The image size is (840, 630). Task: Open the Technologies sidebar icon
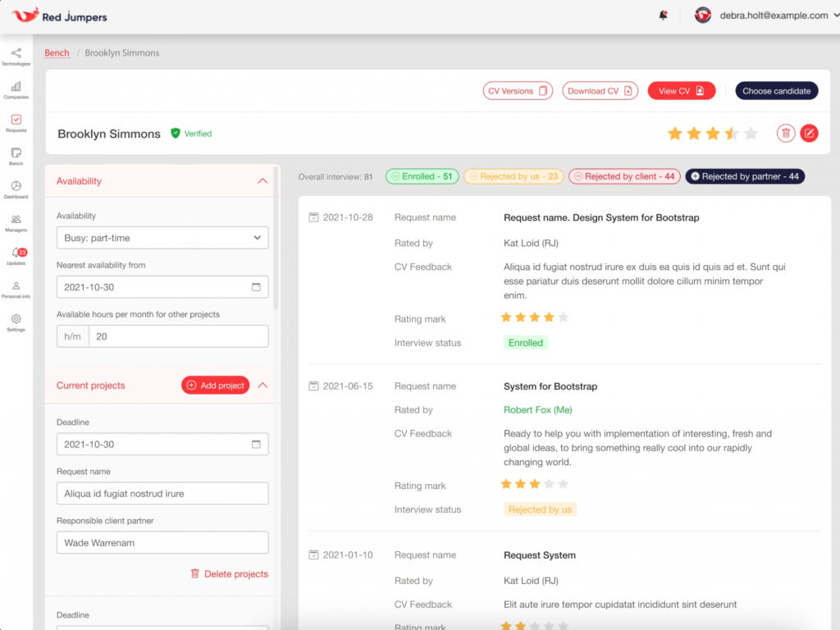point(16,57)
